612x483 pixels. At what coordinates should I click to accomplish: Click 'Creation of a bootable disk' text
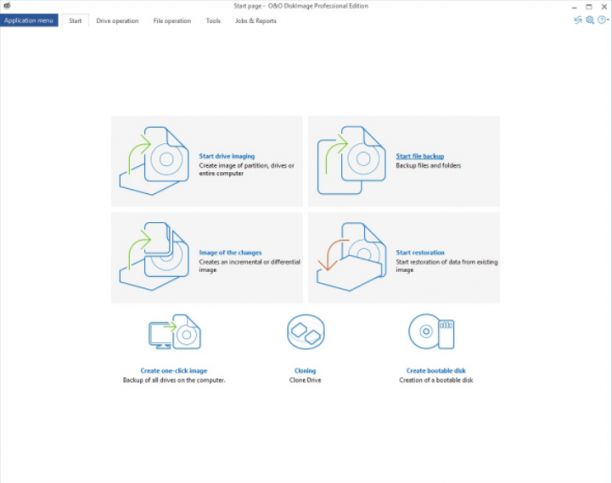(x=436, y=380)
